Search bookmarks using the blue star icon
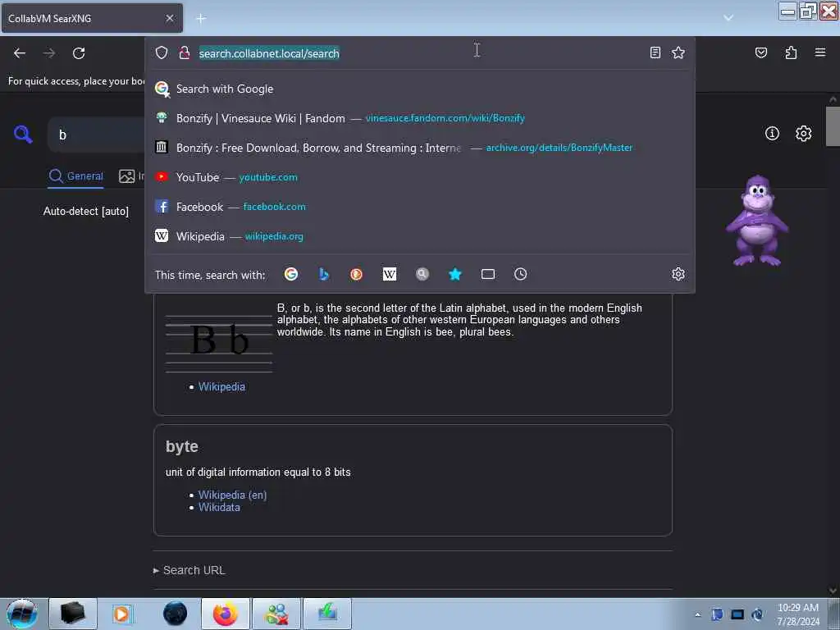The image size is (840, 630). click(x=454, y=274)
